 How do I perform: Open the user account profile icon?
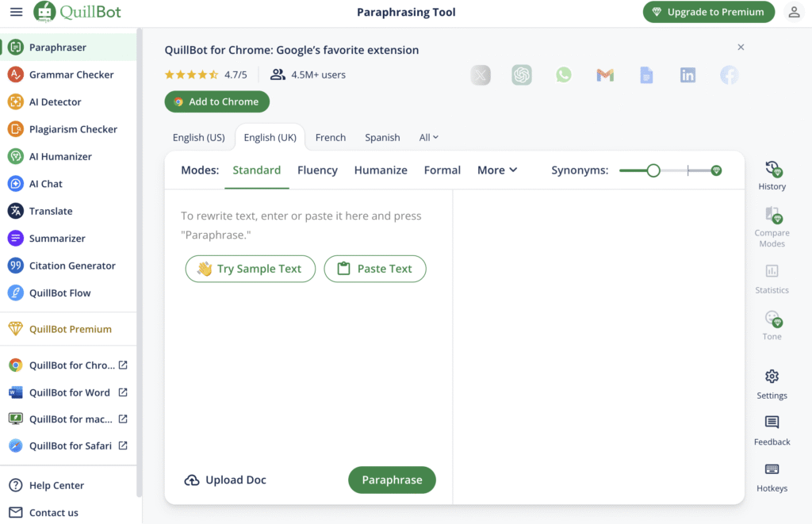click(x=793, y=12)
